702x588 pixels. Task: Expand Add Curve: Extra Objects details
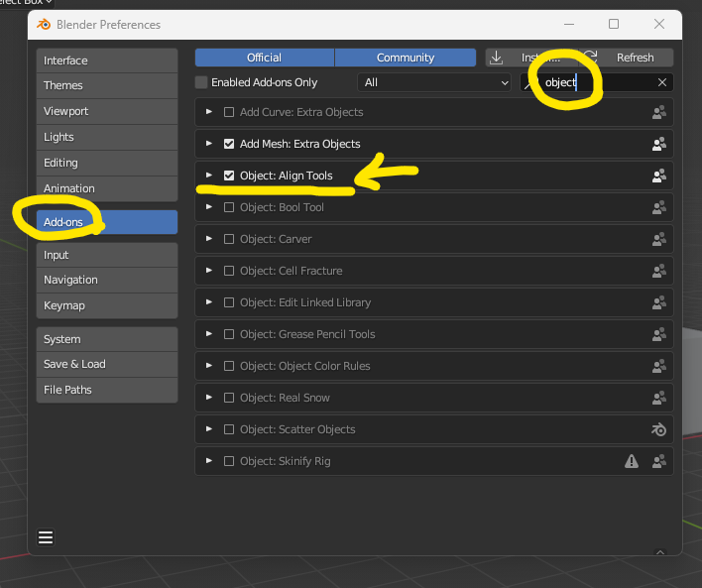click(208, 111)
